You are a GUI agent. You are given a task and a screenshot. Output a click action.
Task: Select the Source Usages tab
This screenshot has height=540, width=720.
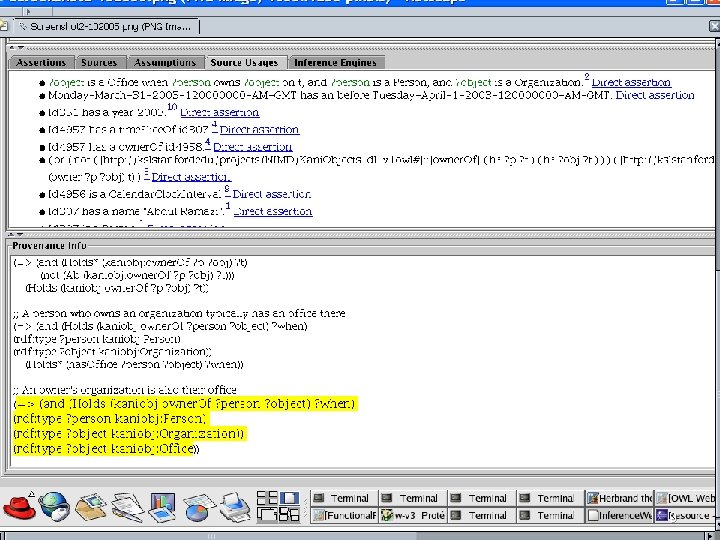(x=244, y=62)
